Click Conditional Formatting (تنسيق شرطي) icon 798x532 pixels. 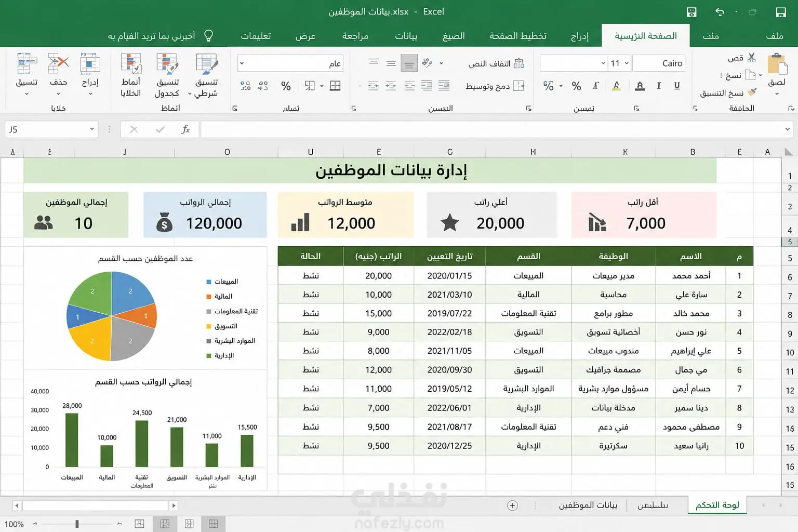(x=207, y=63)
